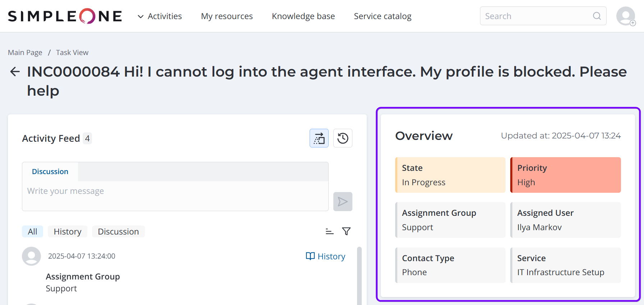Image resolution: width=644 pixels, height=305 pixels.
Task: Open the clock history icon button
Action: pos(343,138)
